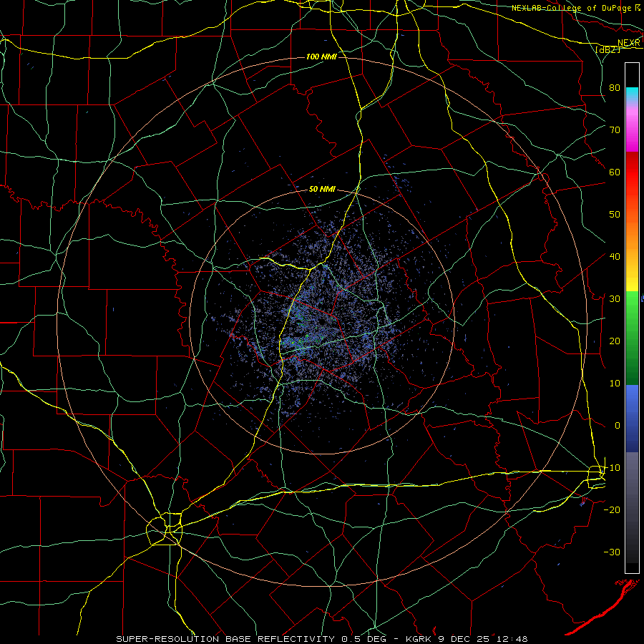Click the NEXR label above the color scale

click(x=628, y=43)
